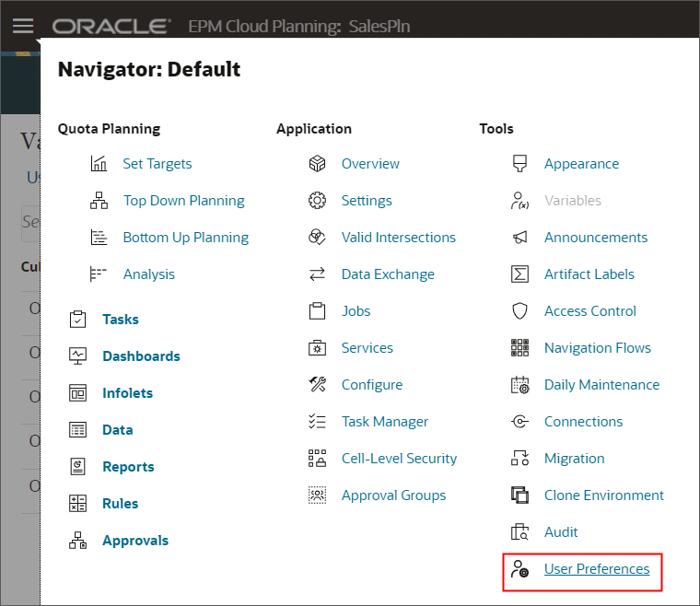Image resolution: width=700 pixels, height=606 pixels.
Task: Click the Oracle logo in header
Action: tap(111, 27)
